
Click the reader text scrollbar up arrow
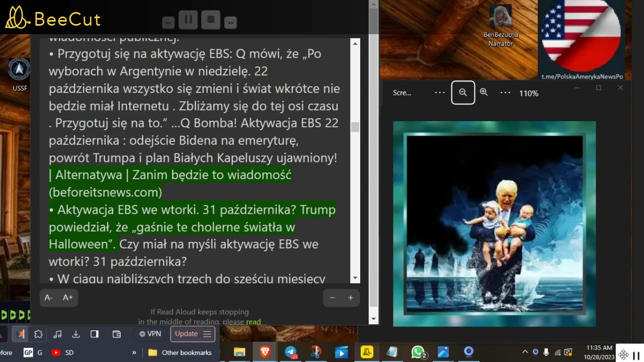click(x=355, y=44)
